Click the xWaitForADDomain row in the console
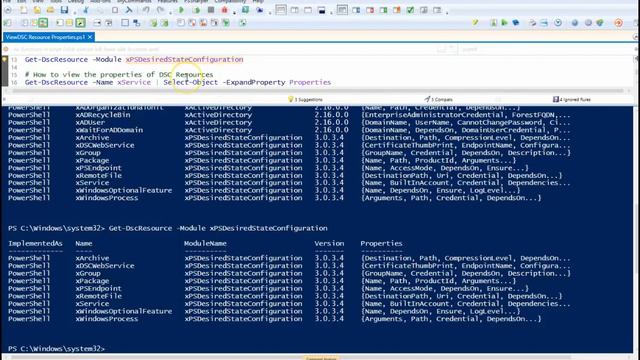Image resolution: width=640 pixels, height=360 pixels. click(289, 130)
